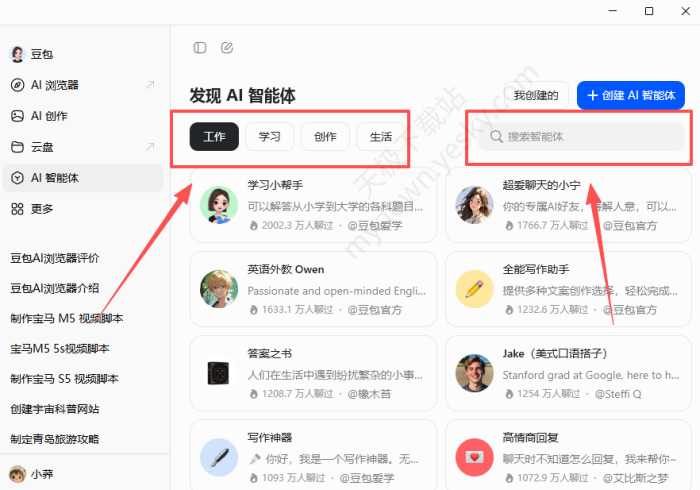Open chat history 制定青岛旅游攻略

[55, 439]
